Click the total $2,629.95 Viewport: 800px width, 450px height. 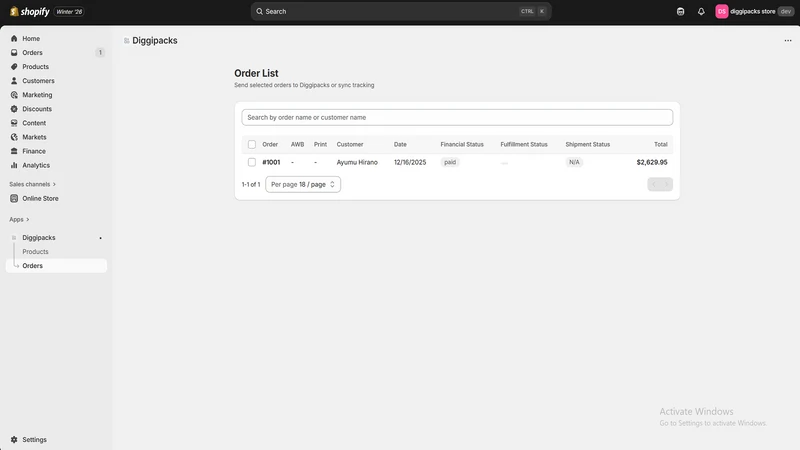point(652,162)
